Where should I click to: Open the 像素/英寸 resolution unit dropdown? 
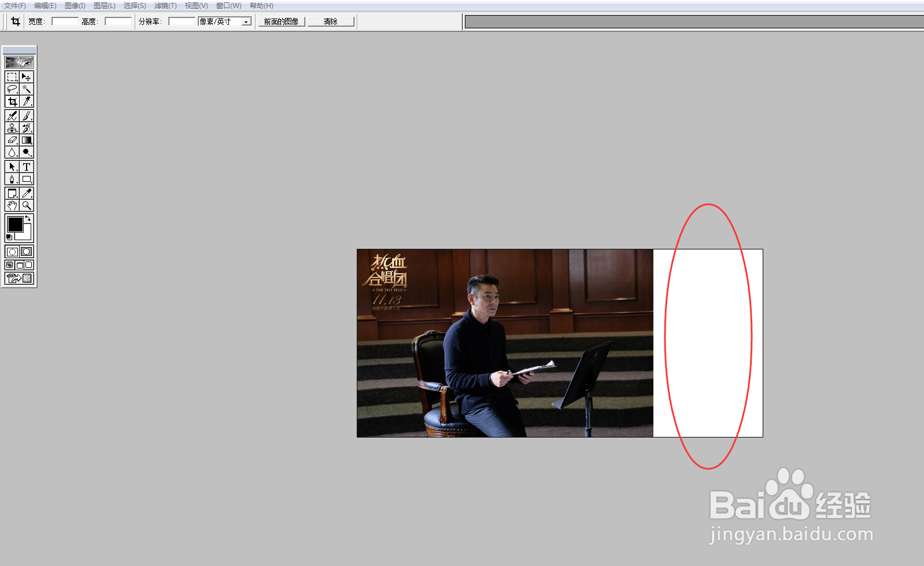click(x=246, y=21)
